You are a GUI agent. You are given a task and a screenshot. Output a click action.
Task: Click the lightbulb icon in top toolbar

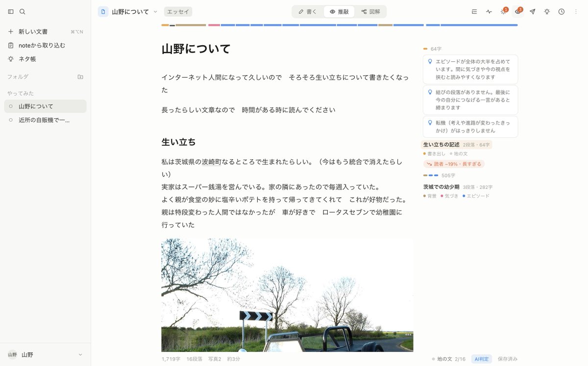click(x=547, y=11)
